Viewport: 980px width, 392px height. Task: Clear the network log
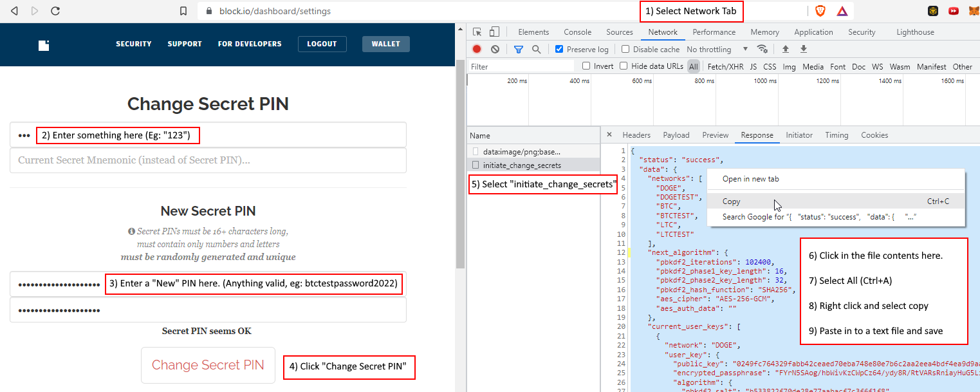tap(495, 49)
